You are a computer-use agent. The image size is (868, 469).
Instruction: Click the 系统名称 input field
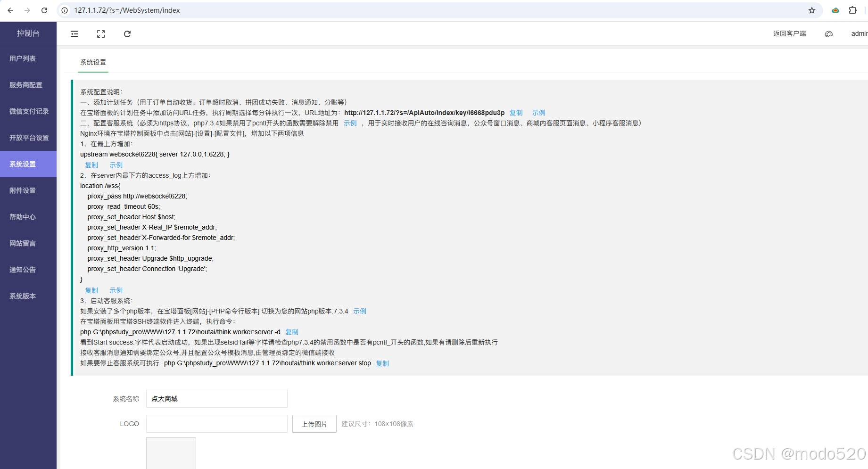tap(217, 399)
